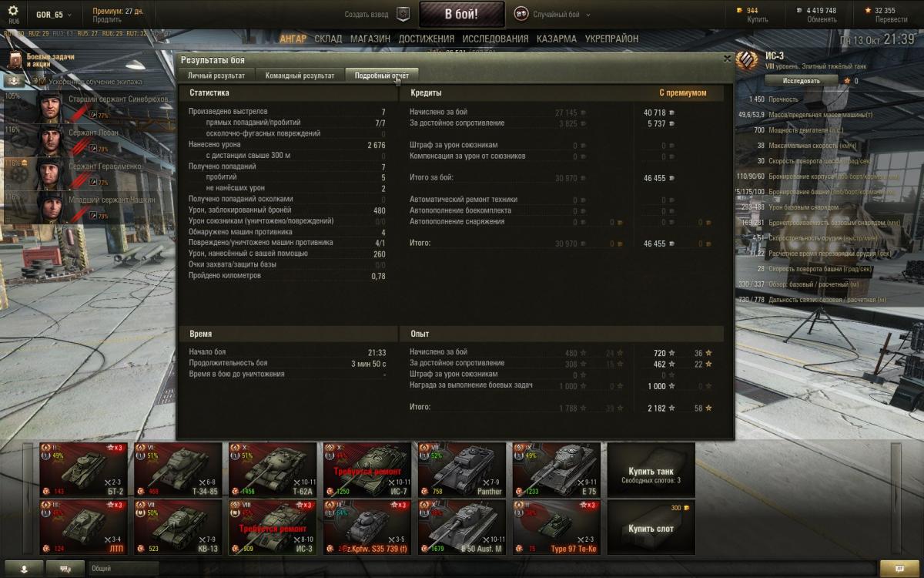The image size is (924, 578).
Task: Click the ИС-3 elite tank rank emblem
Action: (x=748, y=60)
